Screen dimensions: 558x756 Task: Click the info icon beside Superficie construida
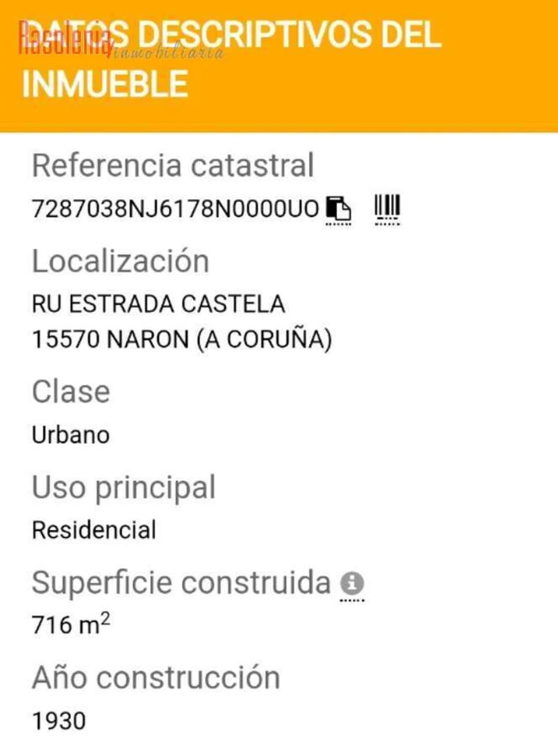click(352, 584)
